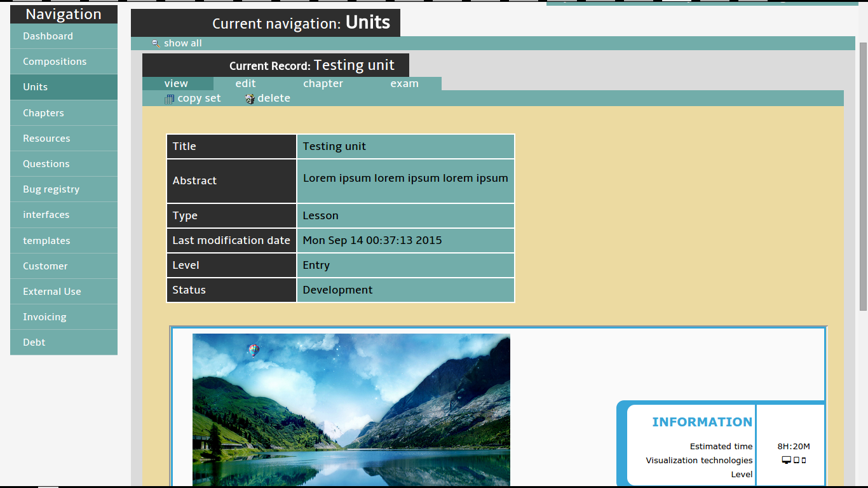Click the mobile phone visualization icon

click(x=804, y=461)
